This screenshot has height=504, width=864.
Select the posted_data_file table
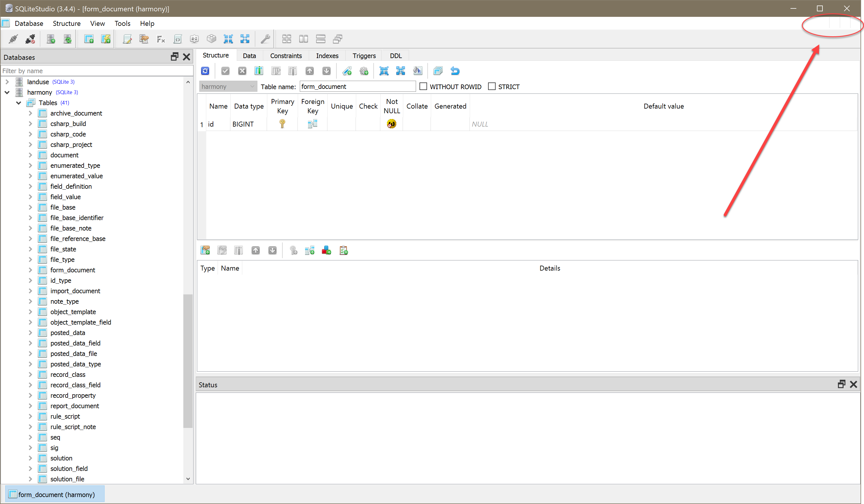74,354
